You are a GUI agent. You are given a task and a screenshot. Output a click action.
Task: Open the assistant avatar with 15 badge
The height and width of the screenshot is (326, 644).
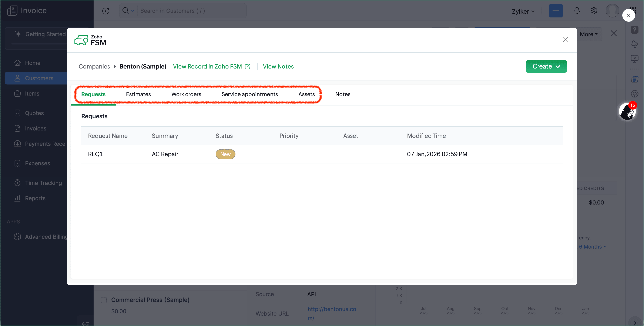627,112
